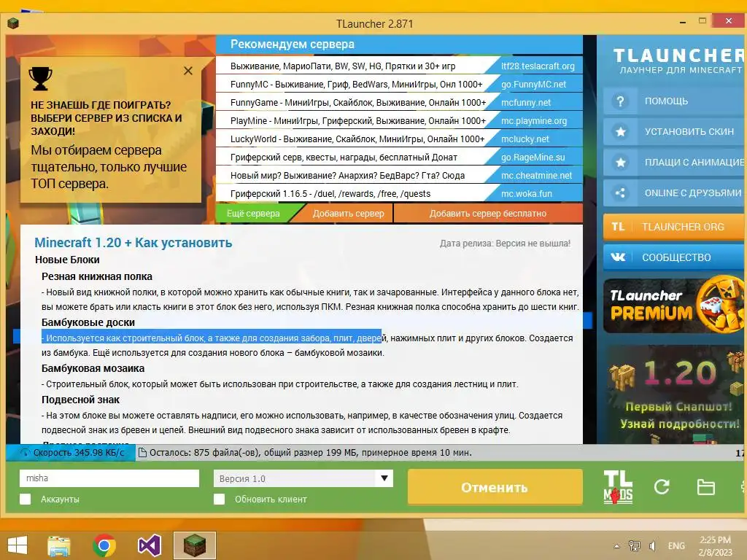
Task: Click the VK logo icon
Action: pos(618,257)
